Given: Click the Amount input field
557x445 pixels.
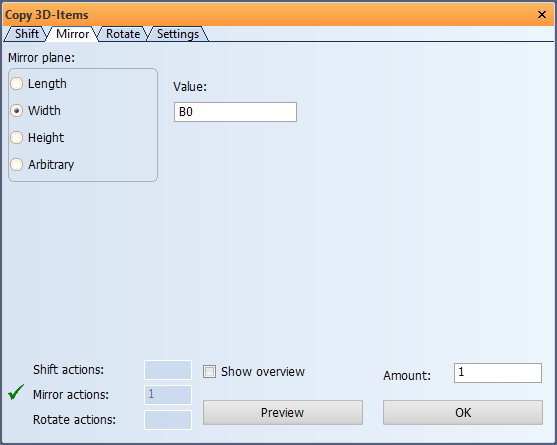Looking at the screenshot, I should tap(498, 373).
